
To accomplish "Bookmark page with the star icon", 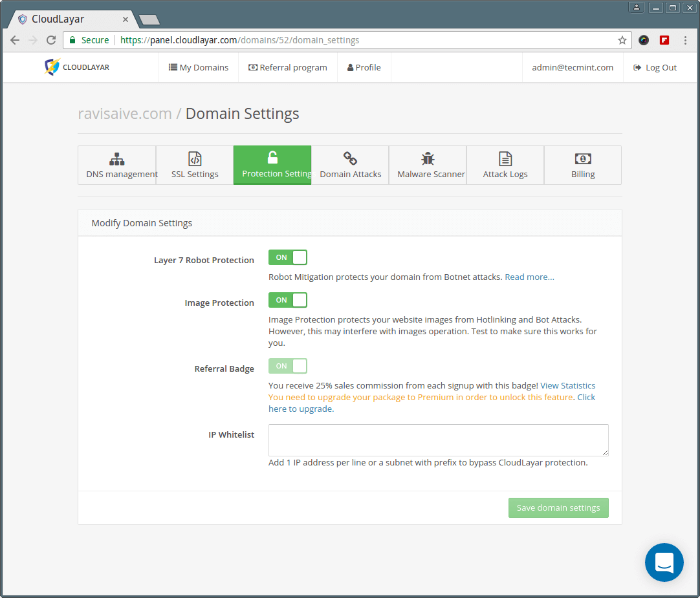I will coord(622,40).
